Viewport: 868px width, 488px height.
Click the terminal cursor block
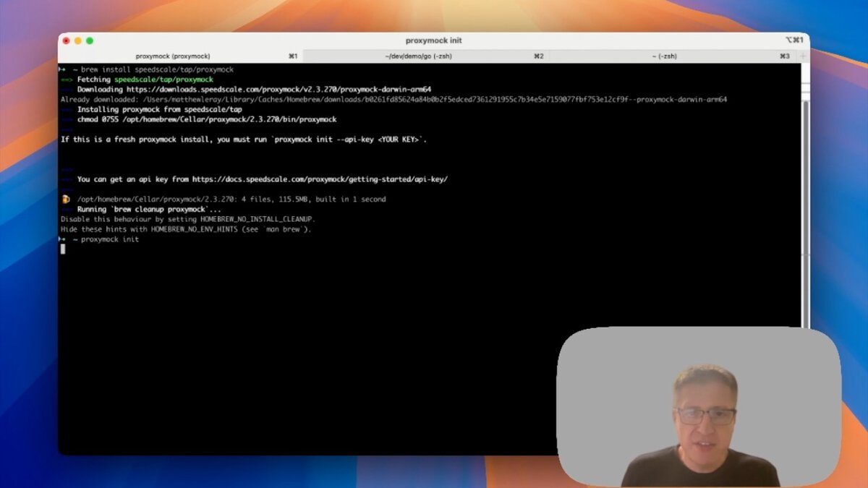[x=63, y=249]
